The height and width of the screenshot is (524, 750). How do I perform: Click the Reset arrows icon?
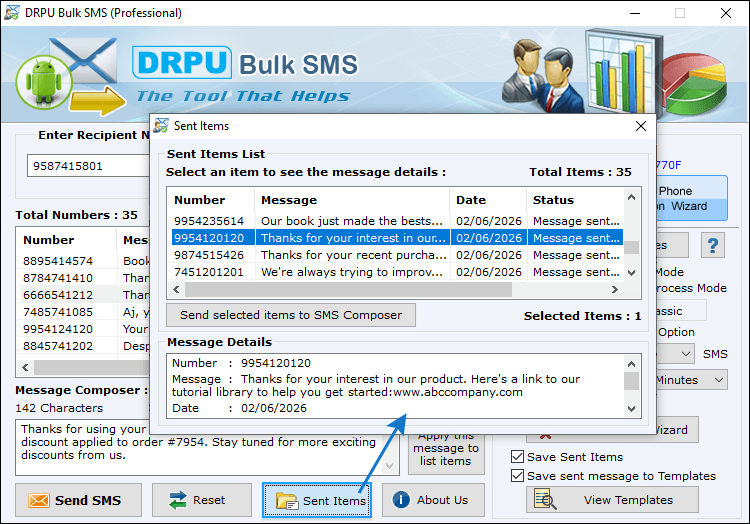coord(177,500)
